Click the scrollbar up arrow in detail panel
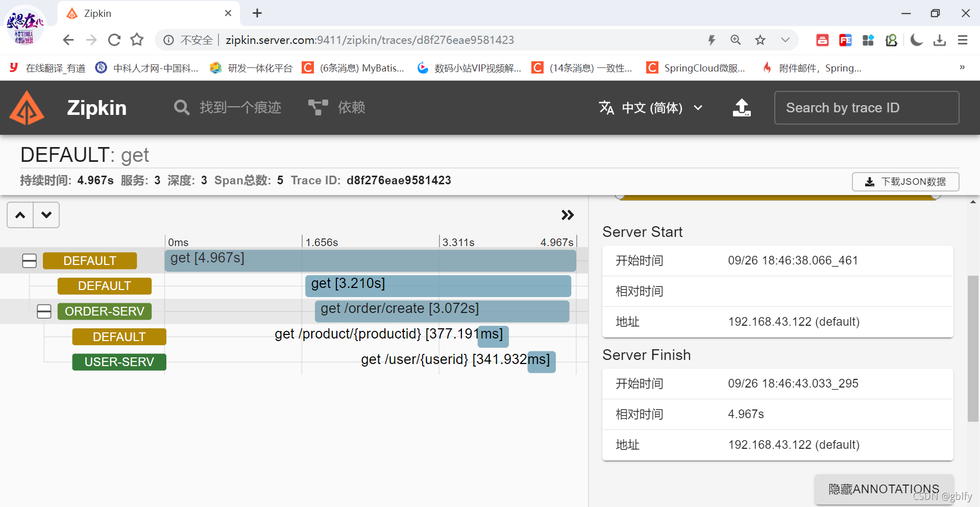The width and height of the screenshot is (980, 507). pyautogui.click(x=973, y=202)
